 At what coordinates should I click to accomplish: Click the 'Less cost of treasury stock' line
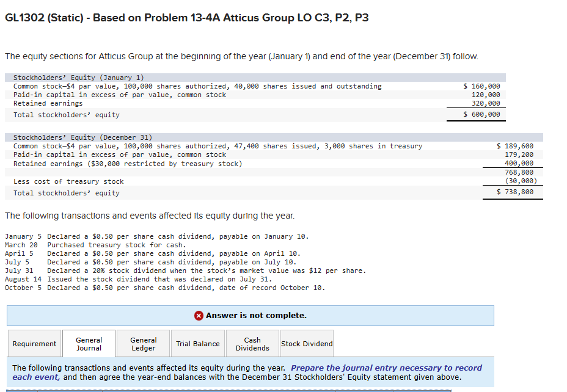(x=70, y=181)
